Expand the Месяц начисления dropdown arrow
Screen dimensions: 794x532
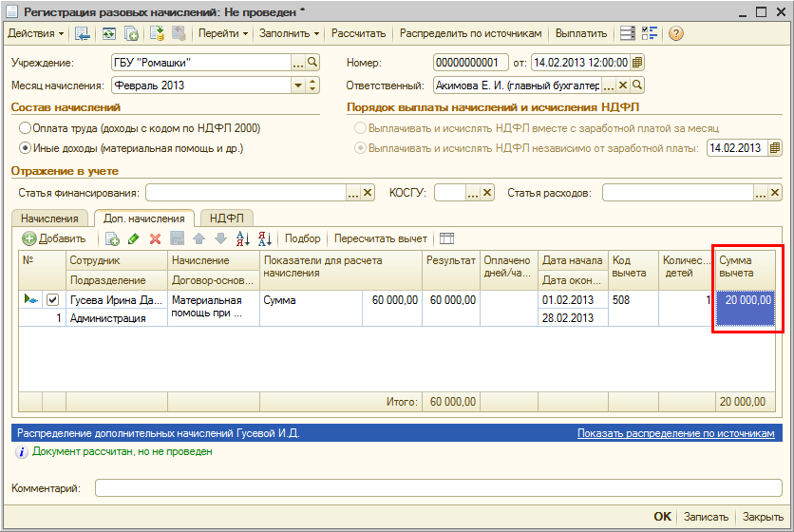click(298, 85)
